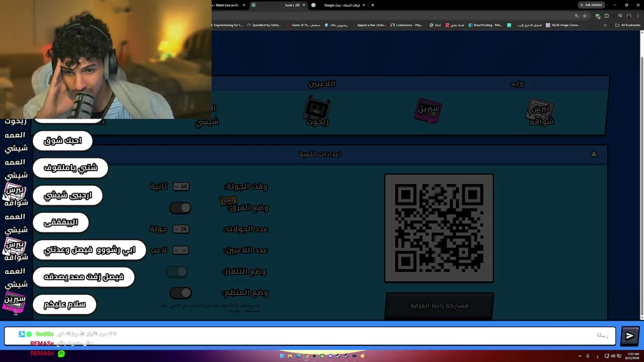Click the رسالة message input field
Viewport: 644px width, 362px height.
click(x=309, y=336)
